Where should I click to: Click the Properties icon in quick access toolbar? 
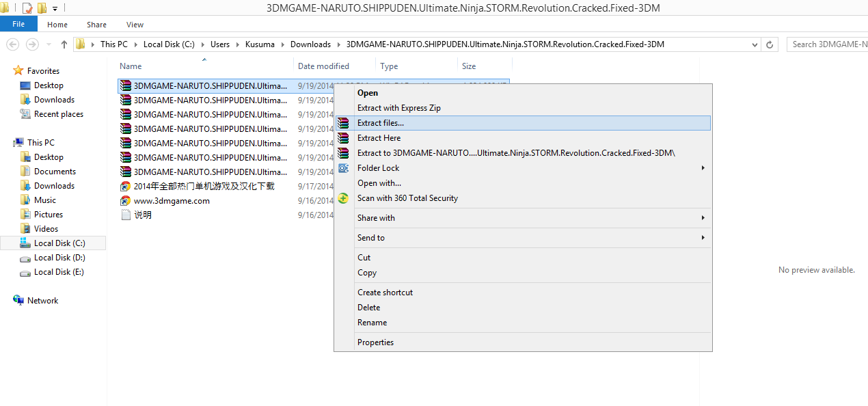coord(27,8)
